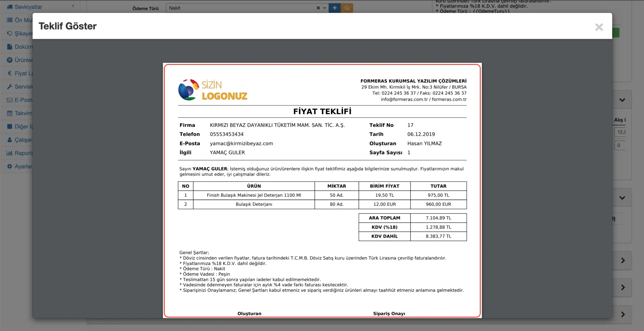The image size is (644, 331).
Task: Click KDV value 1.278,88 TL
Action: pyautogui.click(x=438, y=227)
